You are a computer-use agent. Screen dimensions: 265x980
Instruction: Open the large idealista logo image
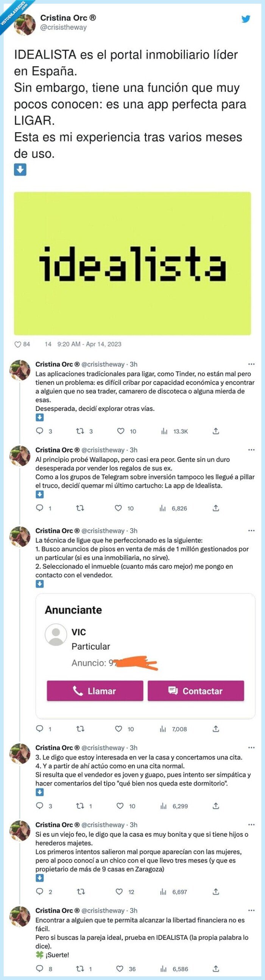point(132,263)
